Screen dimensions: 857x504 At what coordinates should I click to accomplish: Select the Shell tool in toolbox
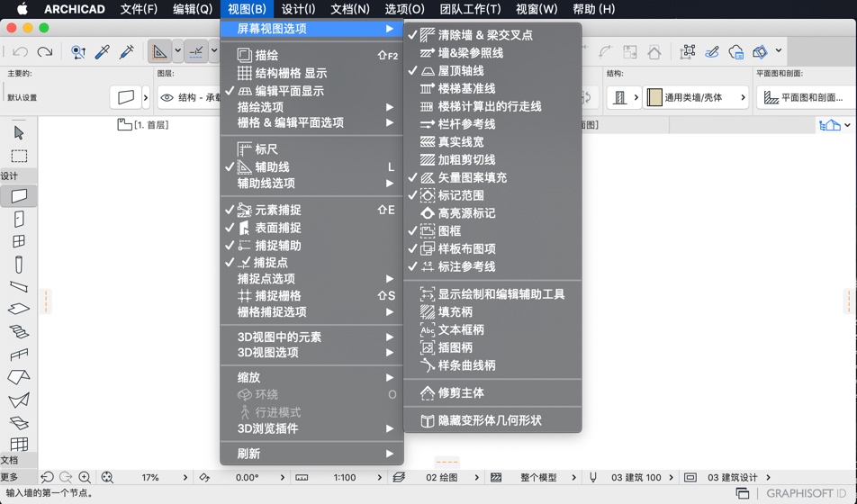pyautogui.click(x=19, y=400)
